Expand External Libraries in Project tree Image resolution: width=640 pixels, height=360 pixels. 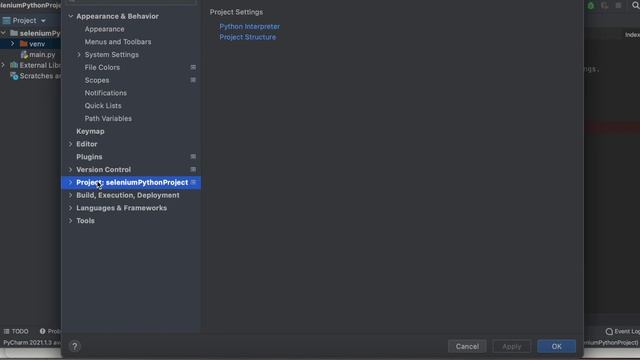(3, 65)
